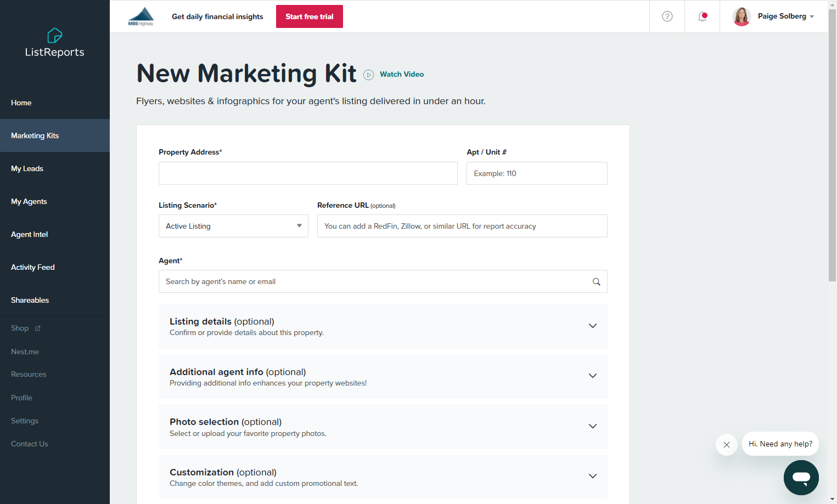Expand the Listing details section

(x=383, y=326)
